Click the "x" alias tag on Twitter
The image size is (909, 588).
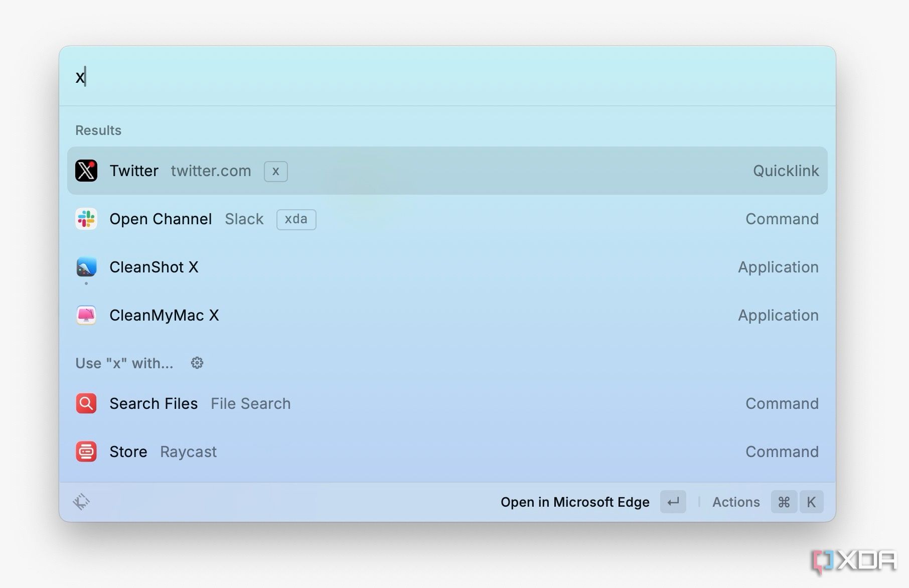[x=276, y=171]
